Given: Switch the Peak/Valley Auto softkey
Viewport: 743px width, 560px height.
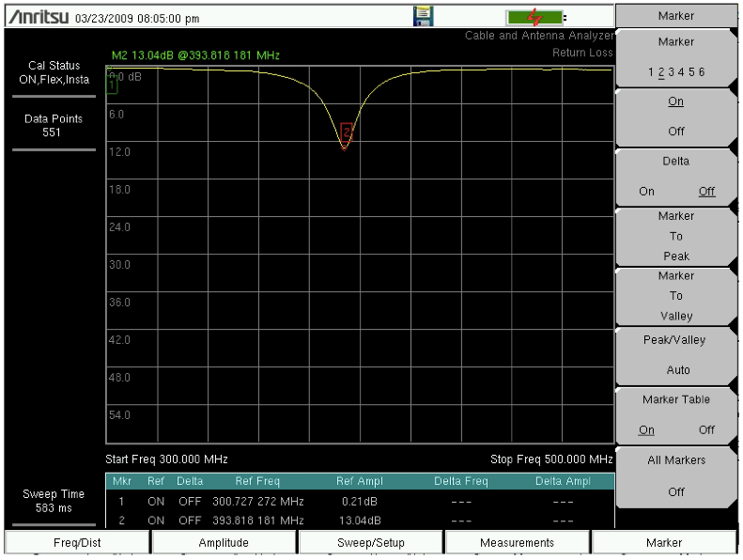Looking at the screenshot, I should click(675, 354).
